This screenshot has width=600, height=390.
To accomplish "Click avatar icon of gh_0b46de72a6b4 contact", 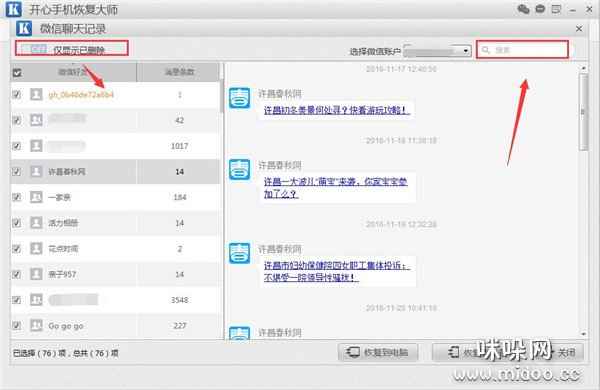I will tap(36, 94).
